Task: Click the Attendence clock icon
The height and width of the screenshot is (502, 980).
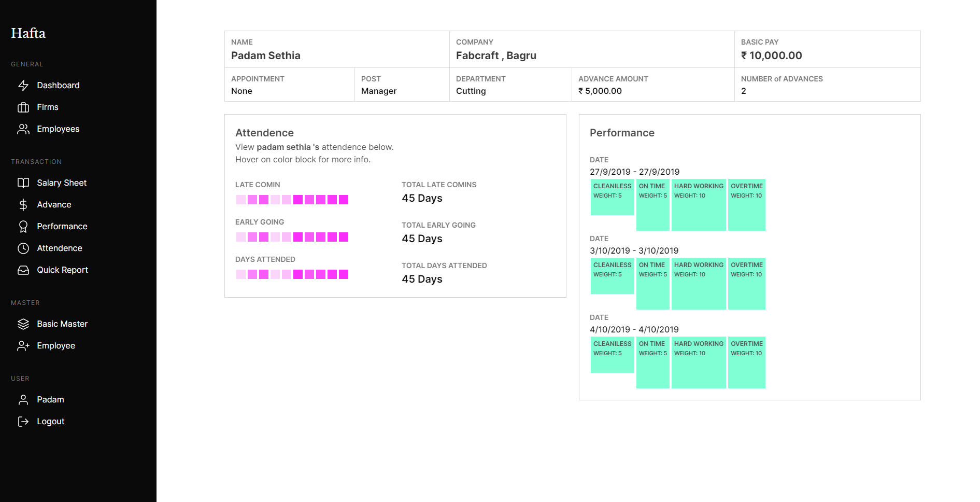Action: [23, 248]
